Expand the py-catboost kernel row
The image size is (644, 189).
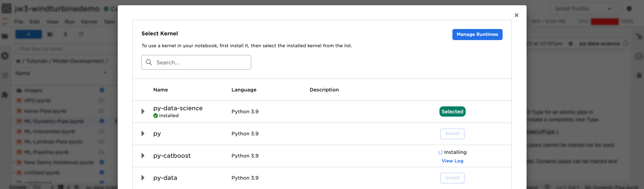(143, 156)
